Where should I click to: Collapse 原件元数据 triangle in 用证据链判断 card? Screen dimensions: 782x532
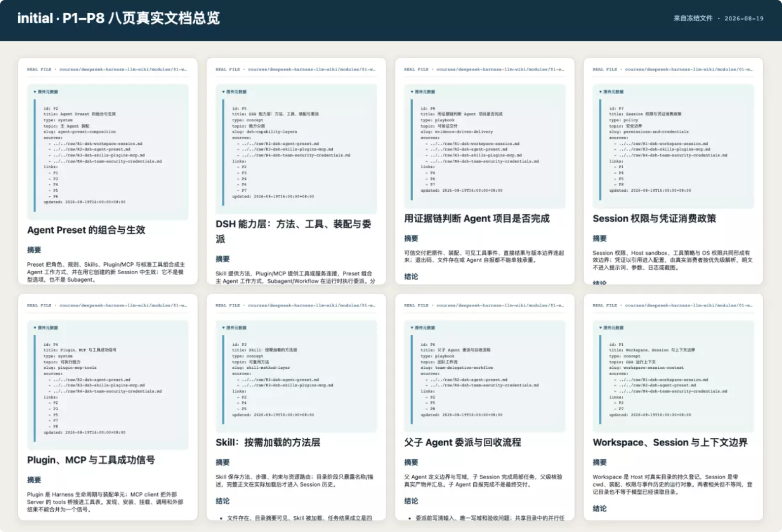point(412,92)
